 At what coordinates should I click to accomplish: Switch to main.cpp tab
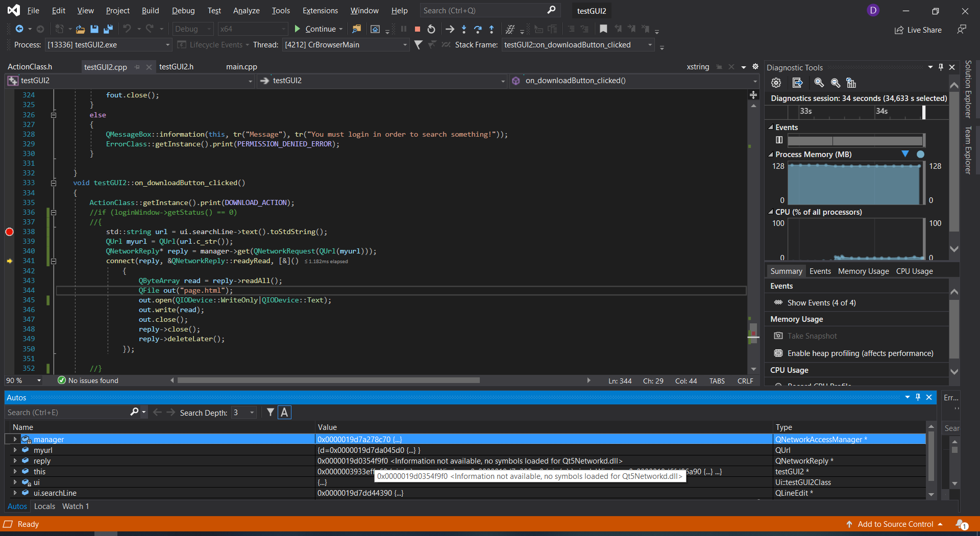tap(241, 67)
